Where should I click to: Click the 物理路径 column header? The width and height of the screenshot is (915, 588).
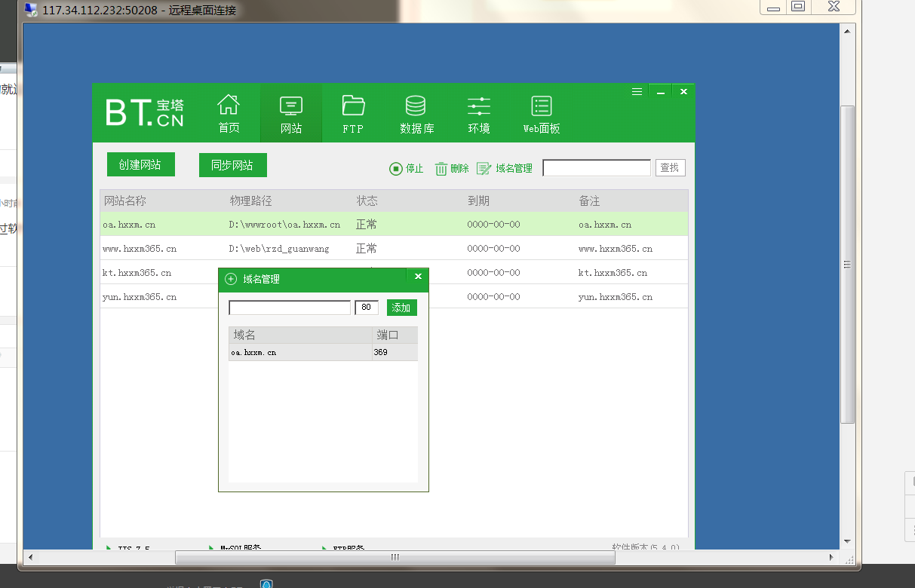pyautogui.click(x=251, y=201)
